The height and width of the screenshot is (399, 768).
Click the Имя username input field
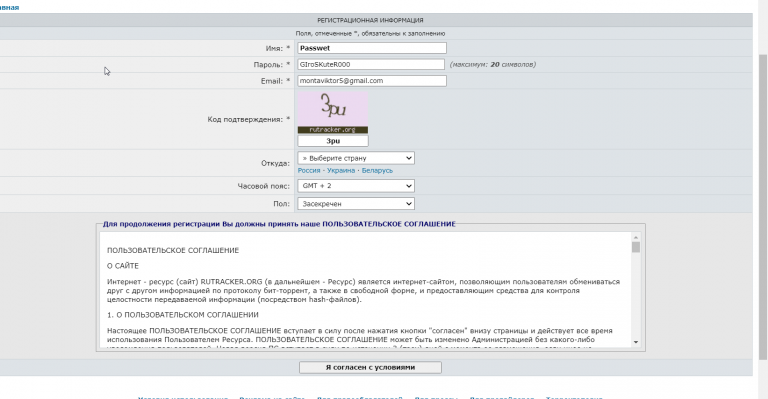tap(372, 48)
